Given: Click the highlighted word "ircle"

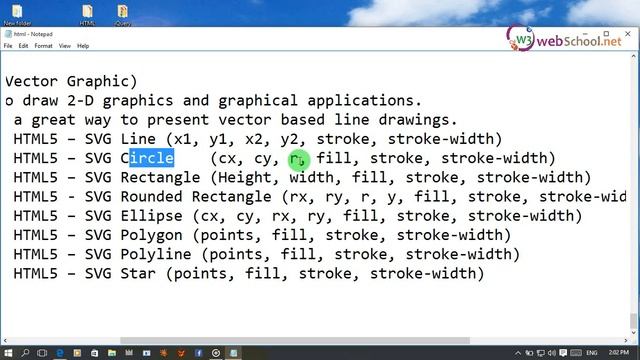Looking at the screenshot, I should [151, 158].
